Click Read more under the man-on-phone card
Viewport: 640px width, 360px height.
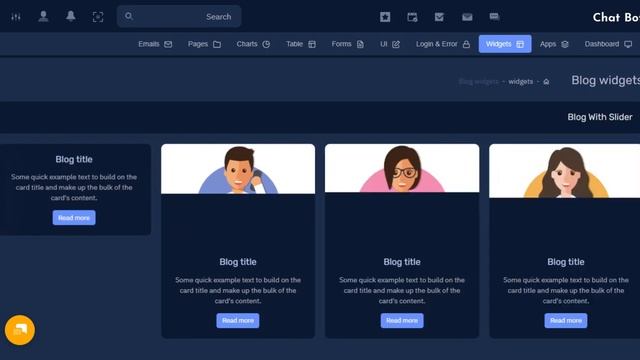[x=238, y=320]
